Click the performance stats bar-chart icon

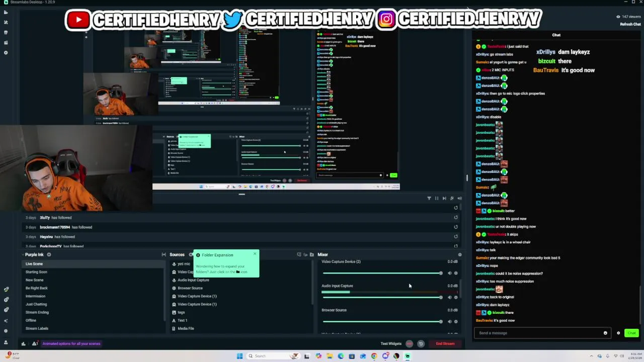click(x=23, y=344)
